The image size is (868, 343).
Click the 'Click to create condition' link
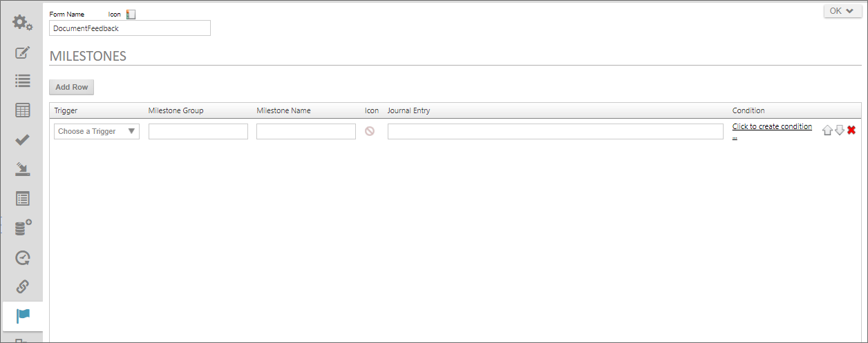771,127
